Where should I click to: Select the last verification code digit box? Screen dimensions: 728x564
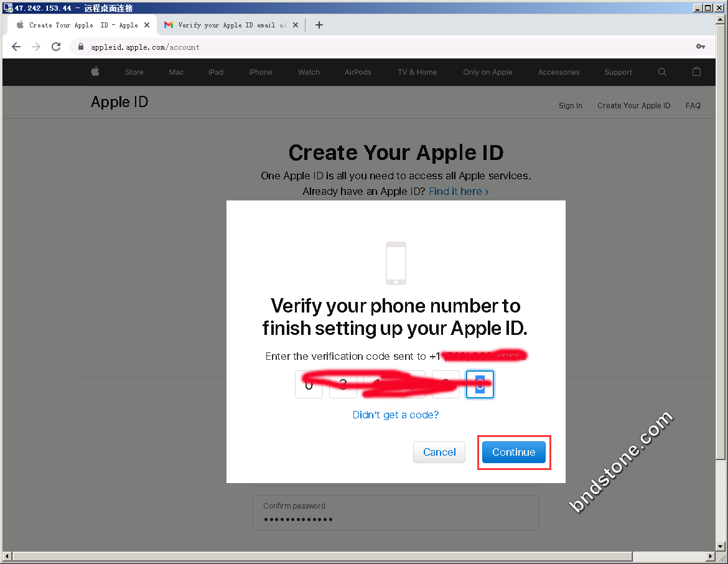pyautogui.click(x=480, y=384)
